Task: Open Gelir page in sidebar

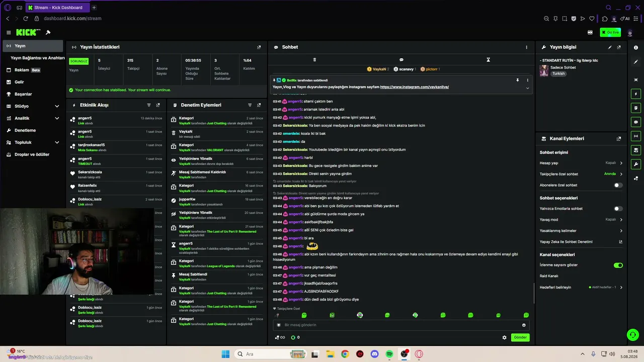Action: pos(33,82)
